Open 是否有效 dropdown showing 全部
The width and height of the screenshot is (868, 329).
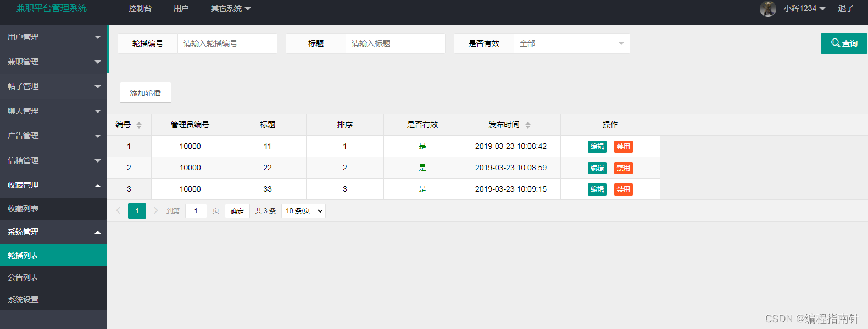(571, 43)
